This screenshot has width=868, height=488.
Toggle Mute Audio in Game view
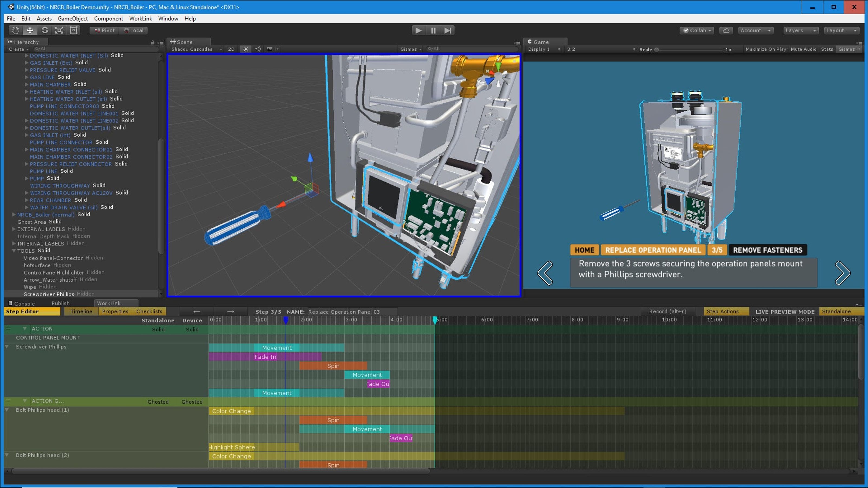(x=803, y=49)
